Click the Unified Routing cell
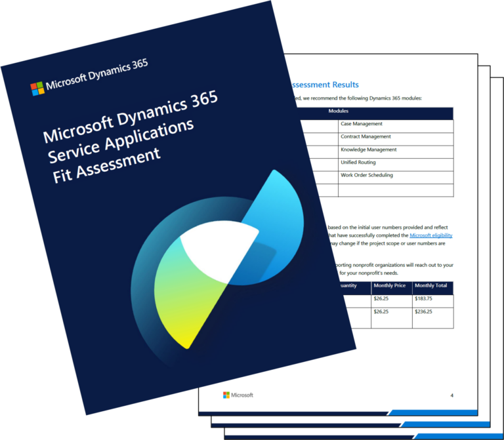The height and width of the screenshot is (440, 504). coord(396,165)
